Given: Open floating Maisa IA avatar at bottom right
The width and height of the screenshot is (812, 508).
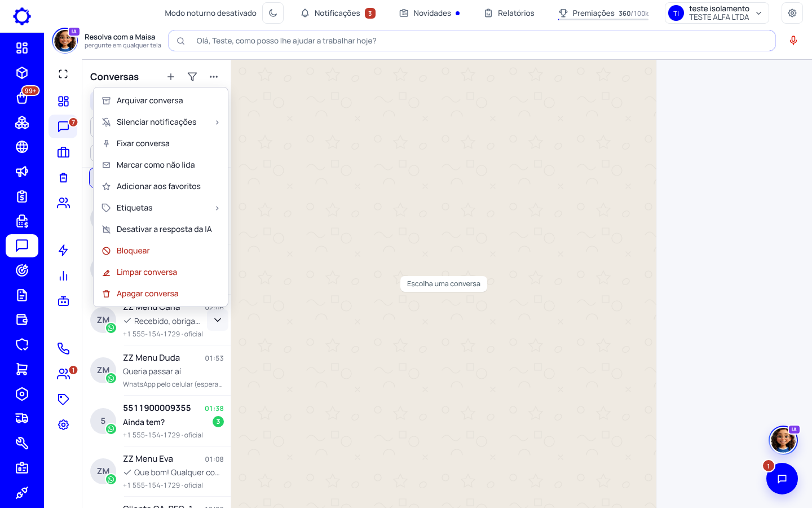Looking at the screenshot, I should 783,440.
